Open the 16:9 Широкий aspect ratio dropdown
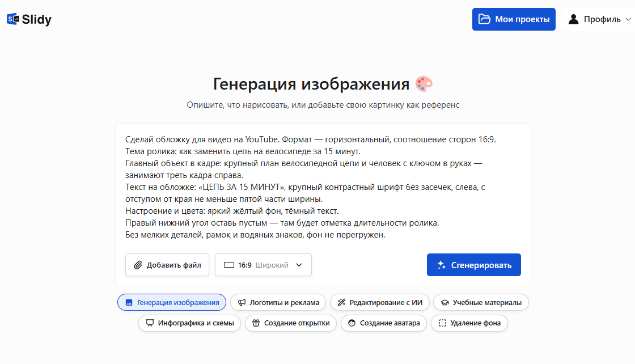635x364 pixels. point(263,265)
